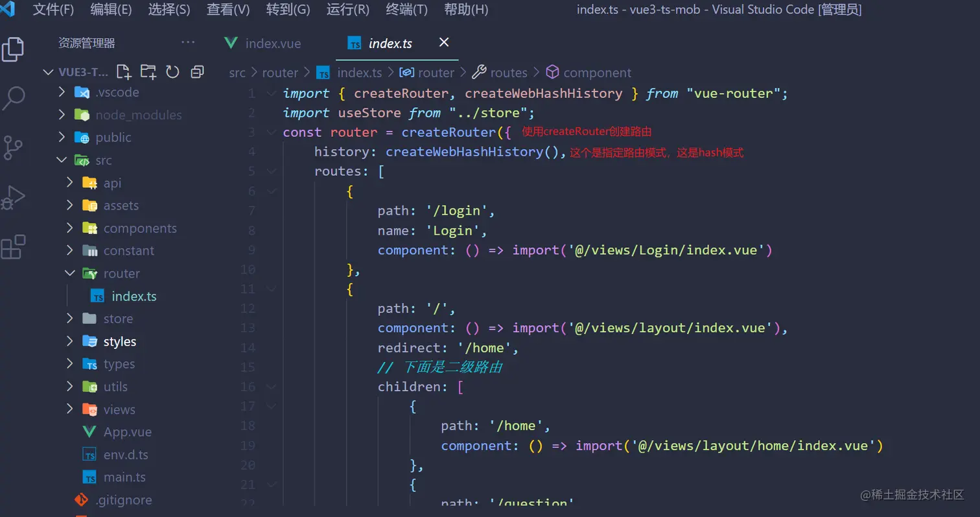Click the router folder breadcrumb after src
The height and width of the screenshot is (517, 980).
(x=280, y=73)
